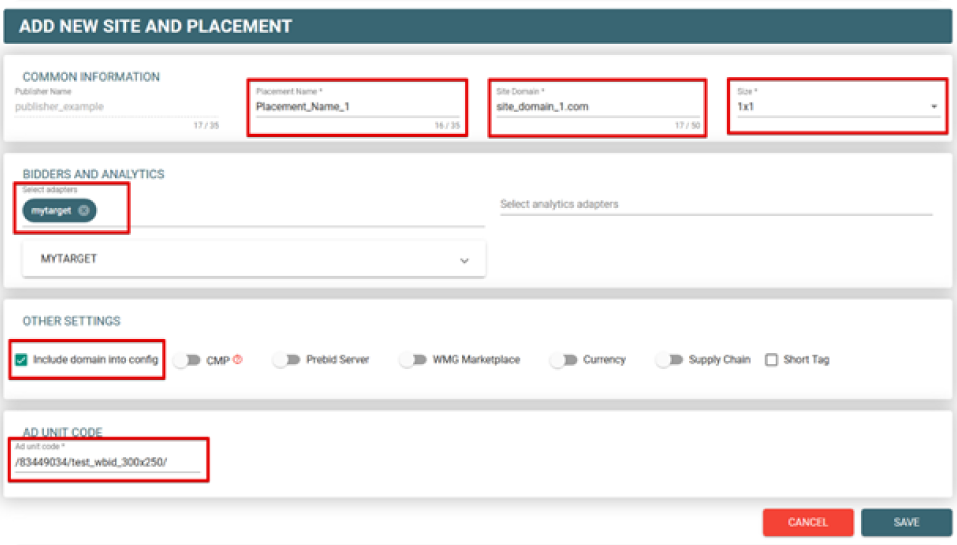This screenshot has width=957, height=545.
Task: Check the Short Tag checkbox
Action: (x=771, y=359)
